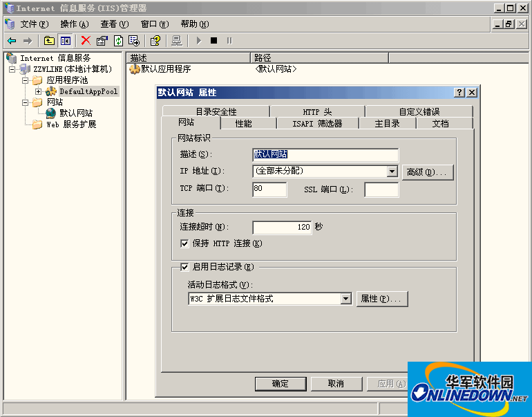This screenshot has height=417, width=532.
Task: Click the Refresh toolbar icon
Action: point(118,41)
